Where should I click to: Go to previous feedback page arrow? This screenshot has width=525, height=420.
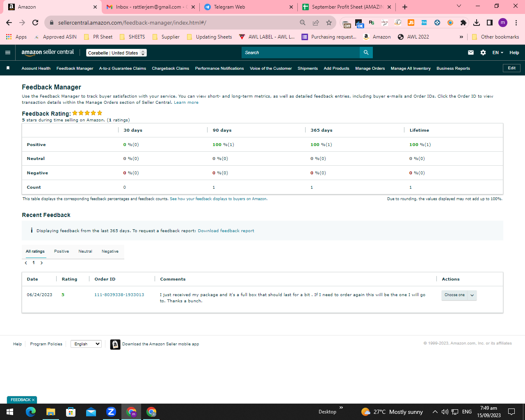click(26, 263)
